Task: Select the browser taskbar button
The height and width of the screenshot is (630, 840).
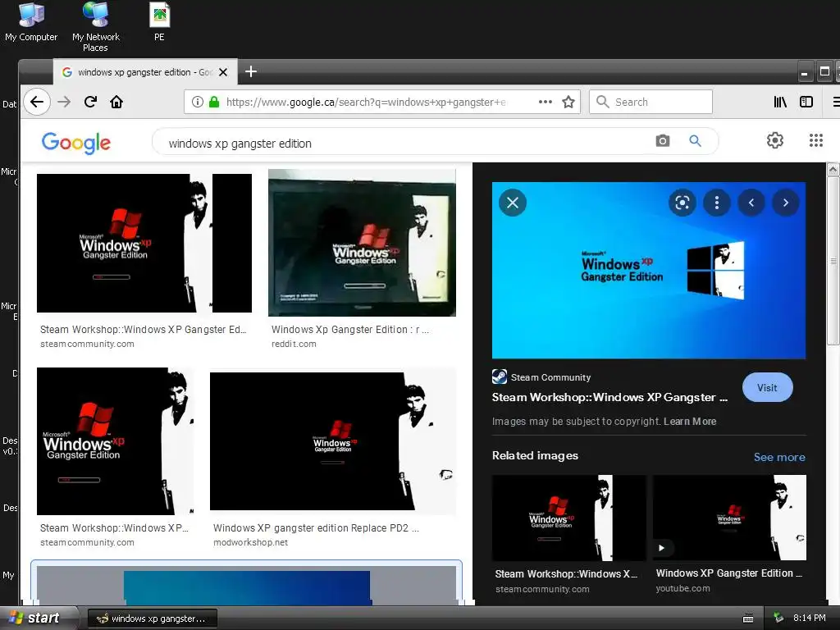Action: pyautogui.click(x=152, y=619)
